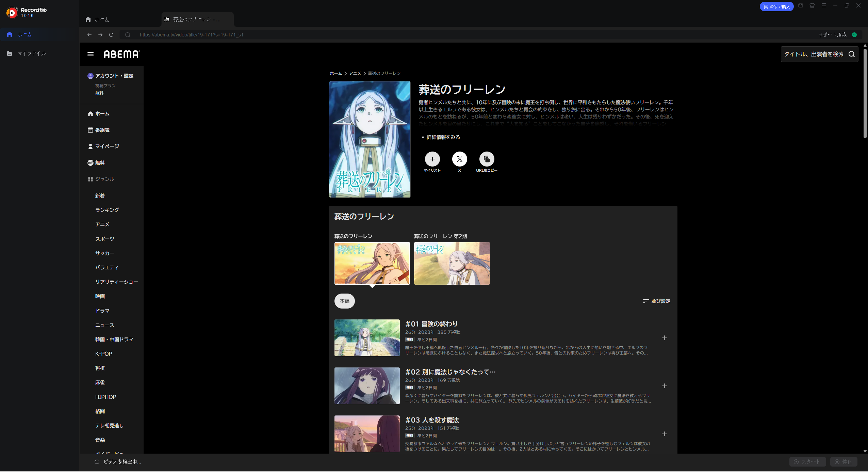868x472 pixels.
Task: Select the 本編 filter chip
Action: tap(344, 301)
